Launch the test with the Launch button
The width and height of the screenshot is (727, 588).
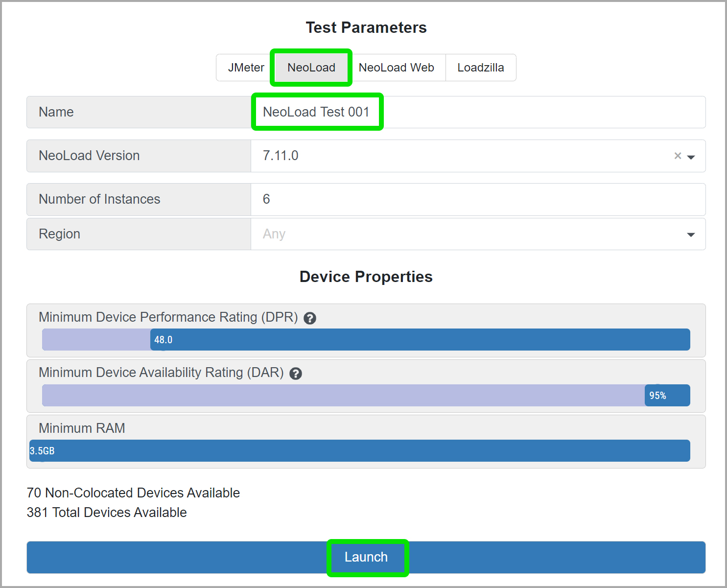coord(366,557)
